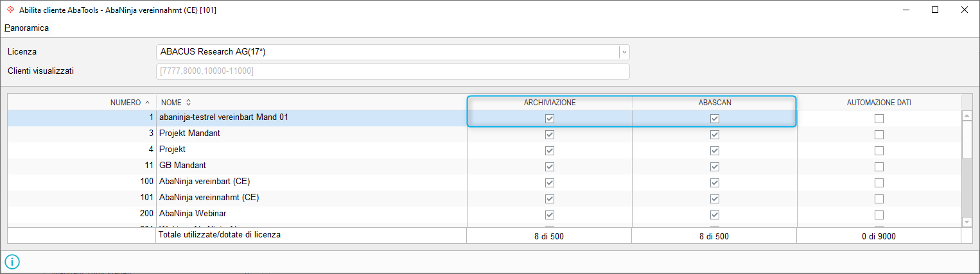The image size is (980, 274).
Task: Click the ABASCAN column header
Action: 715,102
